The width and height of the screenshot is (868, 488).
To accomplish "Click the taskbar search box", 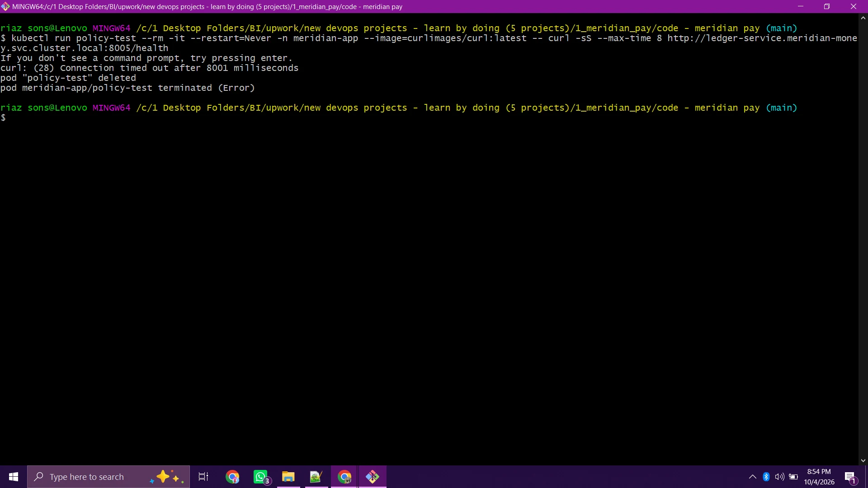I will pyautogui.click(x=108, y=477).
